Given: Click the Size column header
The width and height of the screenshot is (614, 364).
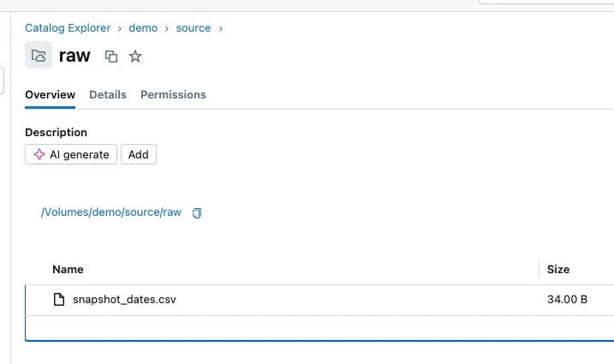Looking at the screenshot, I should (558, 269).
